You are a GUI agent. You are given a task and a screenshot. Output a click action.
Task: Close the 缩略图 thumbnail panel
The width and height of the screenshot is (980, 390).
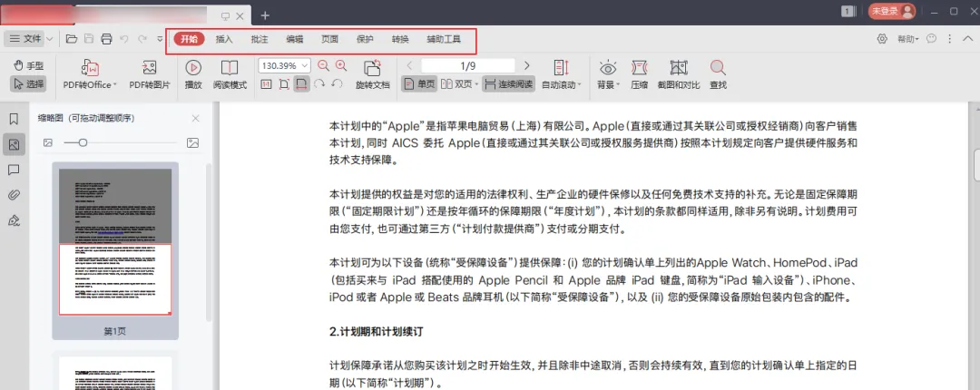coord(196,118)
